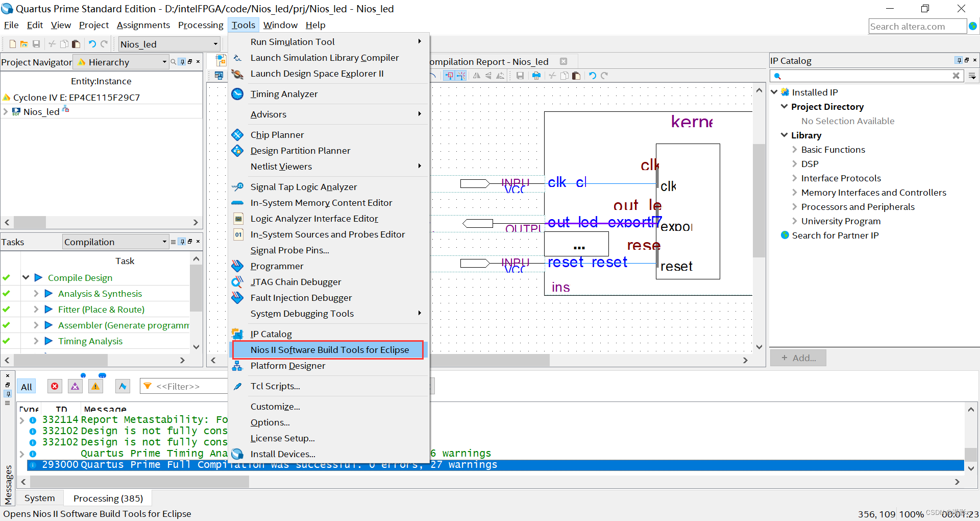The image size is (980, 521).
Task: Switch to the Processing (385) tab
Action: [108, 498]
